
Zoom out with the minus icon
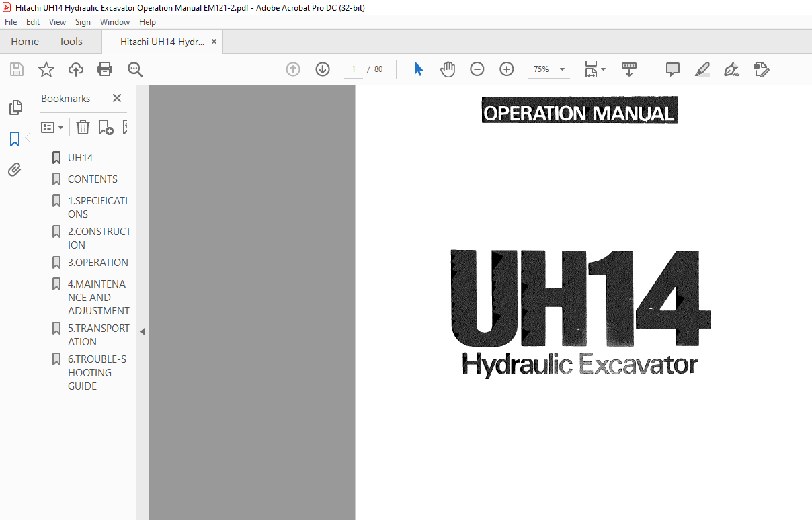tap(477, 69)
